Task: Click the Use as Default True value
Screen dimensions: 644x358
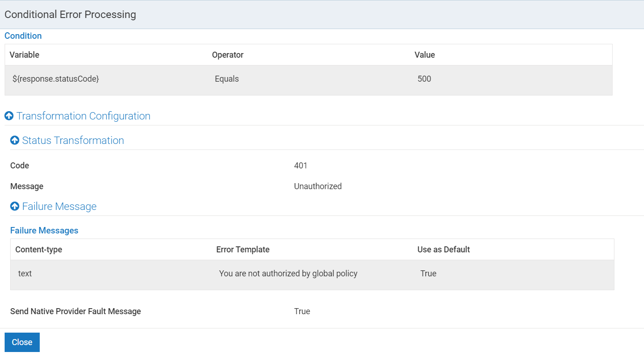Action: [428, 273]
